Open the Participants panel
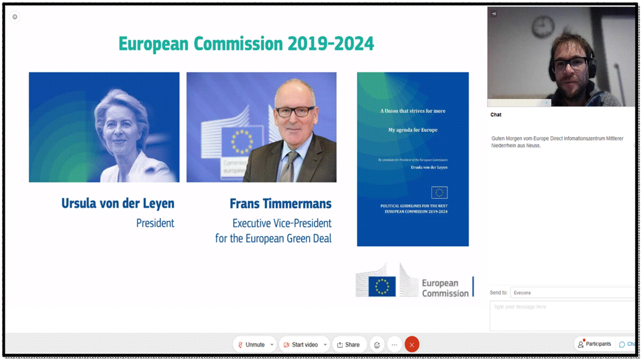Screen dimensions: 644x363 (x=594, y=344)
